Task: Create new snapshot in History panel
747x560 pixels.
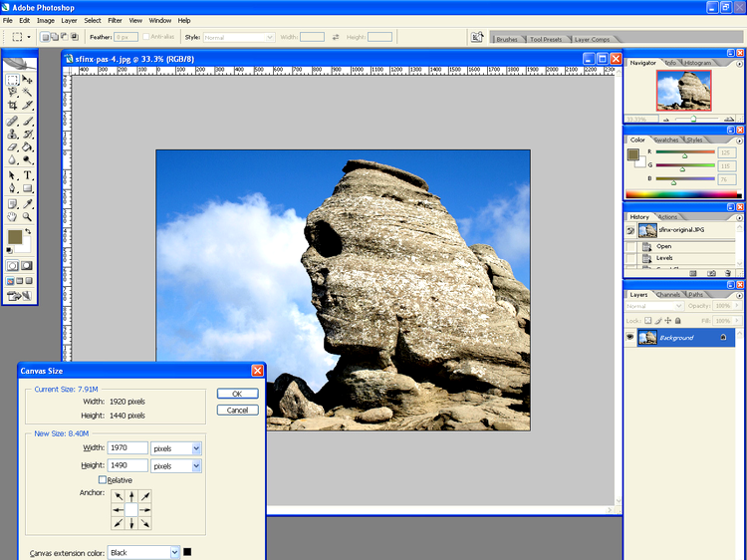Action: pyautogui.click(x=711, y=274)
